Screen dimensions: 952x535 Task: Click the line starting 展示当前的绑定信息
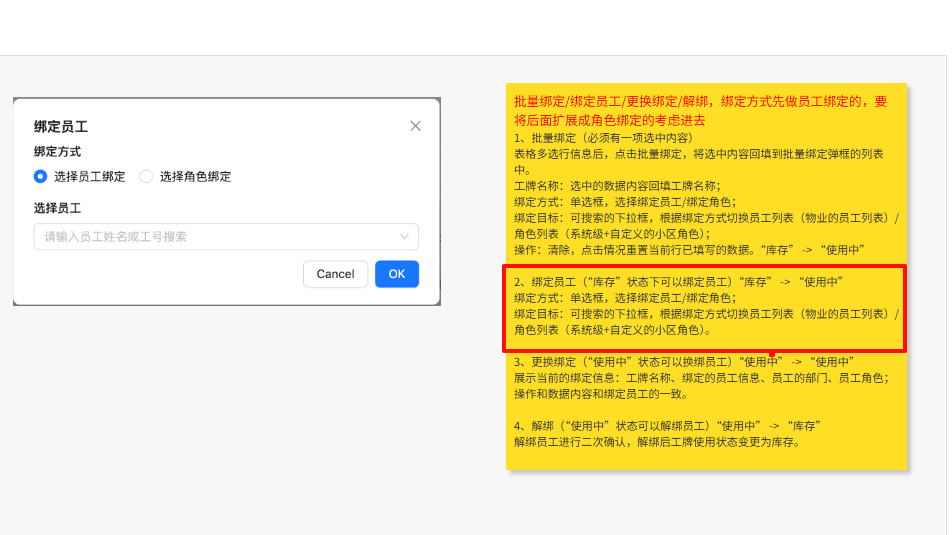point(701,378)
